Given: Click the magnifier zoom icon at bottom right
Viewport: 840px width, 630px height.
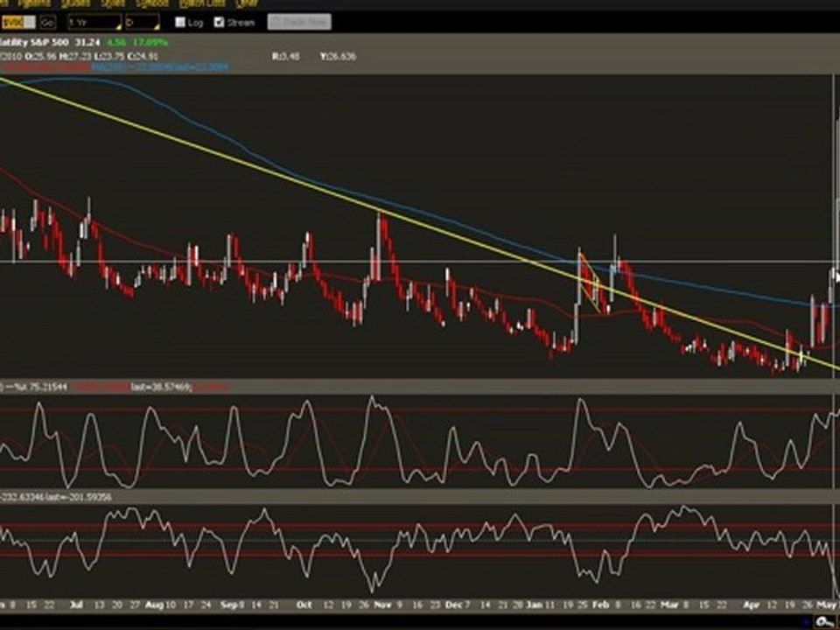Looking at the screenshot, I should 825,621.
